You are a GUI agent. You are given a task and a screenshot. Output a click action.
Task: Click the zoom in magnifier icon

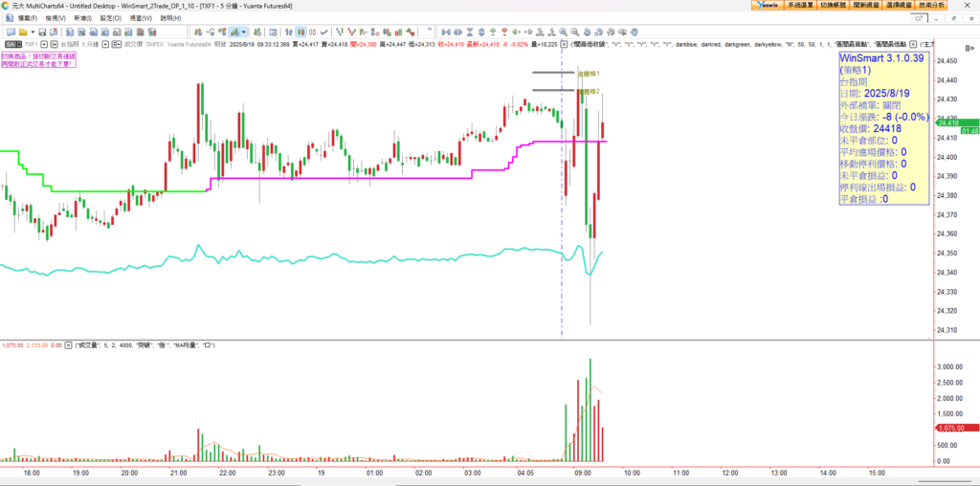[564, 32]
